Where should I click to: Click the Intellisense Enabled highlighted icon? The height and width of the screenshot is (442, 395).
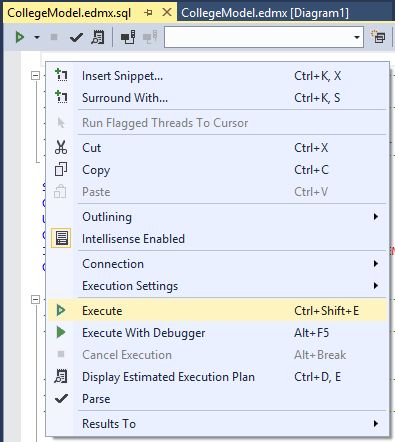pos(61,238)
